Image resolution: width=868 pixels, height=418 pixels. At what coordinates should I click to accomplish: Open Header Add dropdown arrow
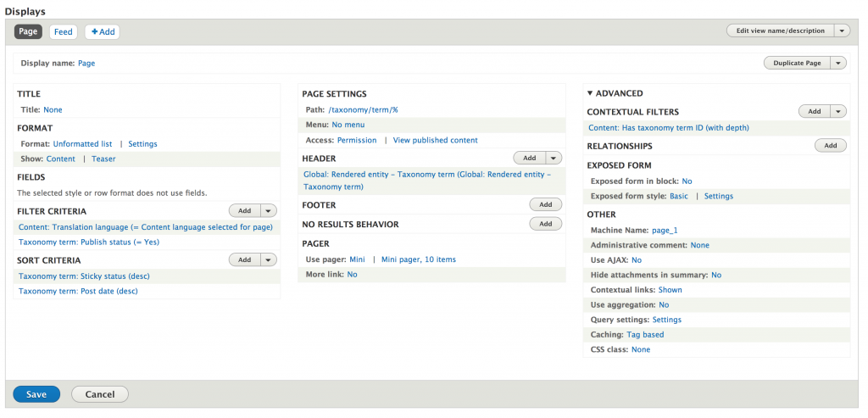coord(554,158)
